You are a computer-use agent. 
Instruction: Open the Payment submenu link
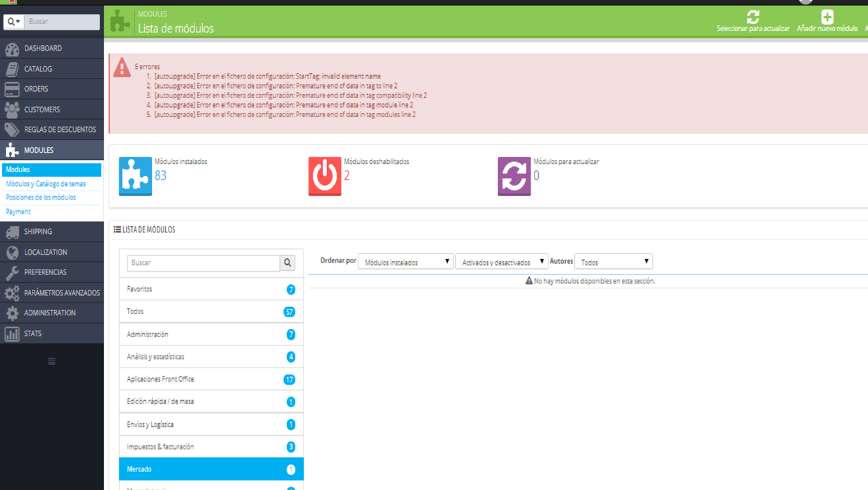coord(18,212)
